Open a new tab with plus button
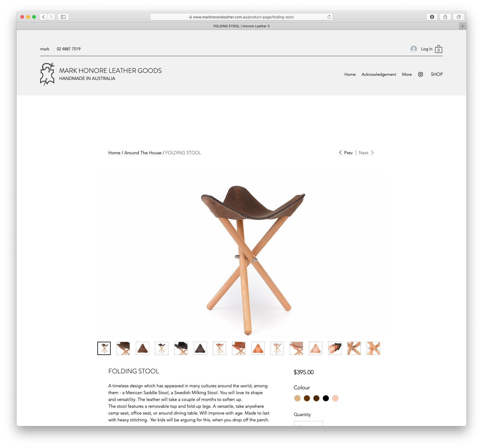This screenshot has width=483, height=448. 463,26
